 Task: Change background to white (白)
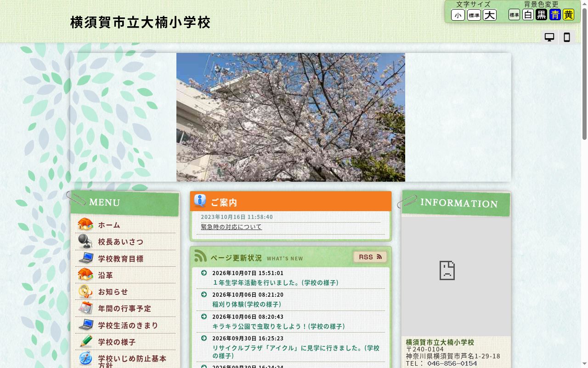(528, 15)
